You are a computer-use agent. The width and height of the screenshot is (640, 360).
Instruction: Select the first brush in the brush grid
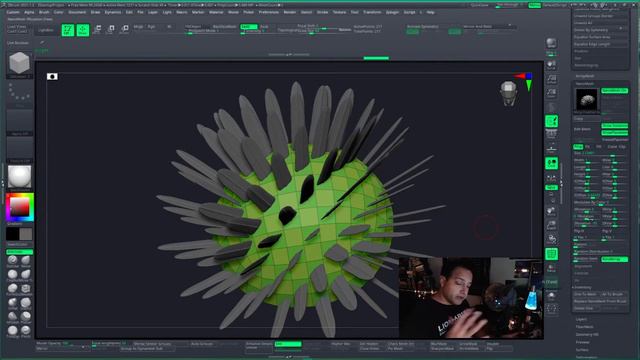pos(13,260)
